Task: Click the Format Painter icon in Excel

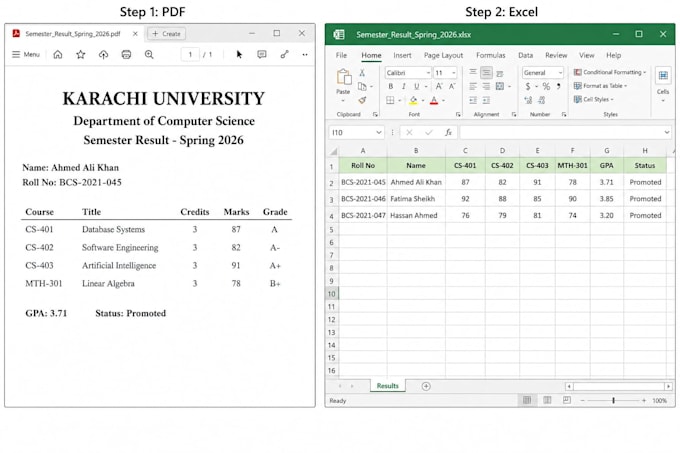Action: (x=362, y=100)
